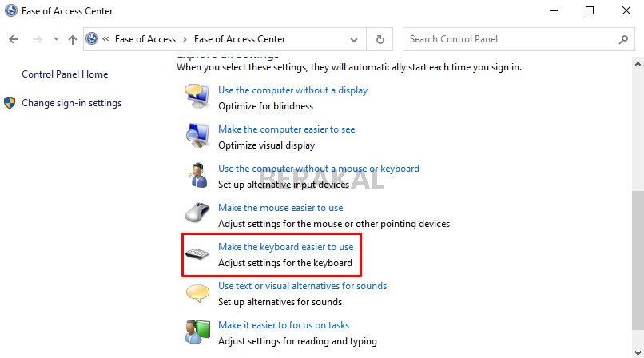This screenshot has width=644, height=358.
Task: Open 'Use the computer without a display'
Action: tap(293, 90)
